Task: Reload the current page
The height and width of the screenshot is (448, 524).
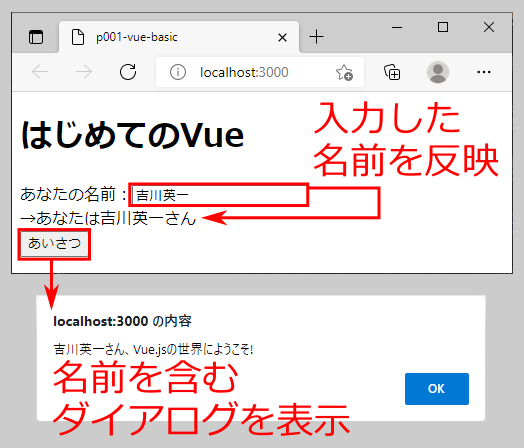Action: 128,72
